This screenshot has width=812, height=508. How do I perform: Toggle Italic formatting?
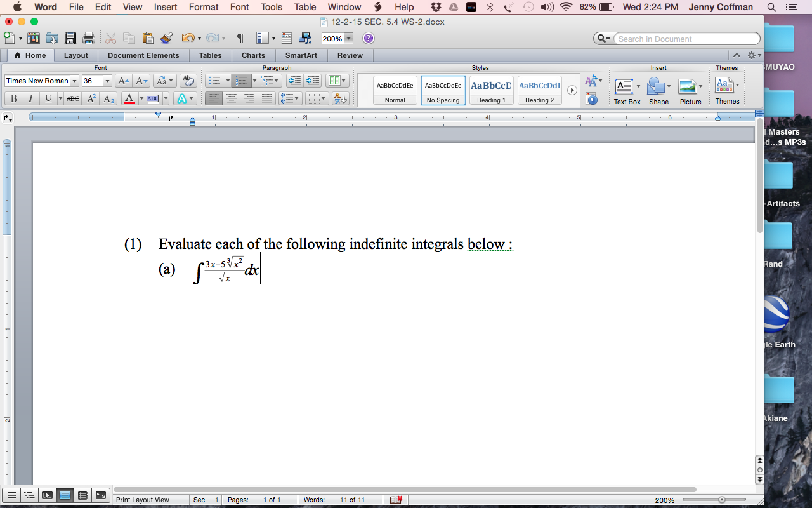30,98
